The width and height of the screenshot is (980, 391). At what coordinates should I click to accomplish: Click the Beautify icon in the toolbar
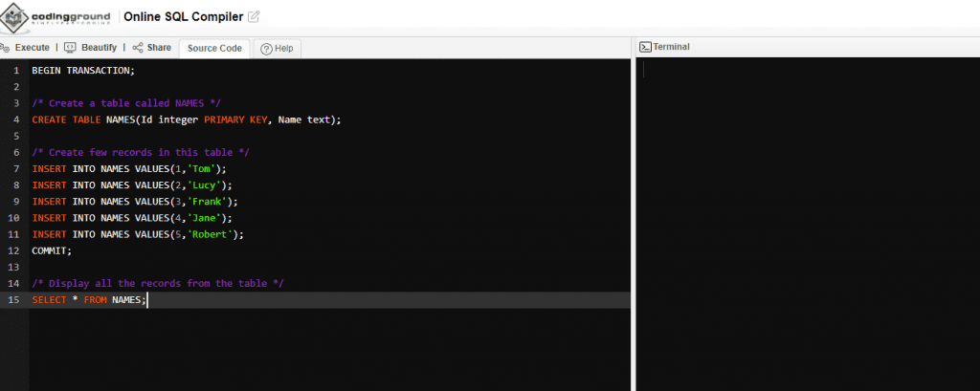coord(70,48)
